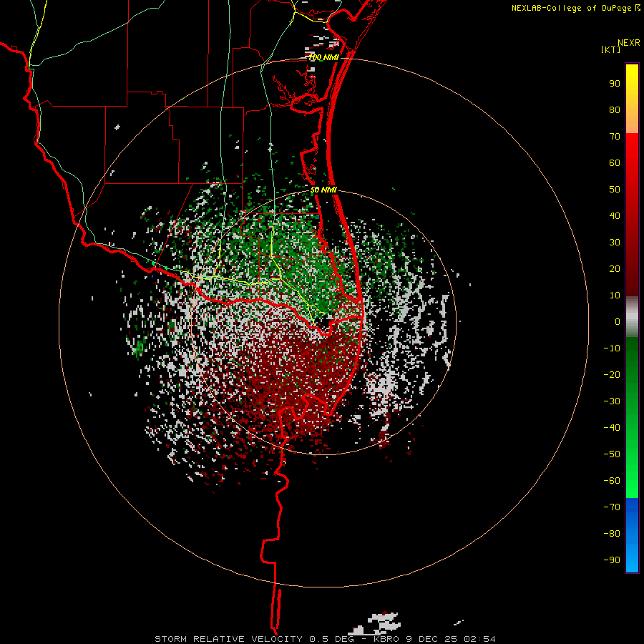The height and width of the screenshot is (644, 644).
Task: Click the 9 DEC 25 02:54 timestamp
Action: tap(450, 639)
